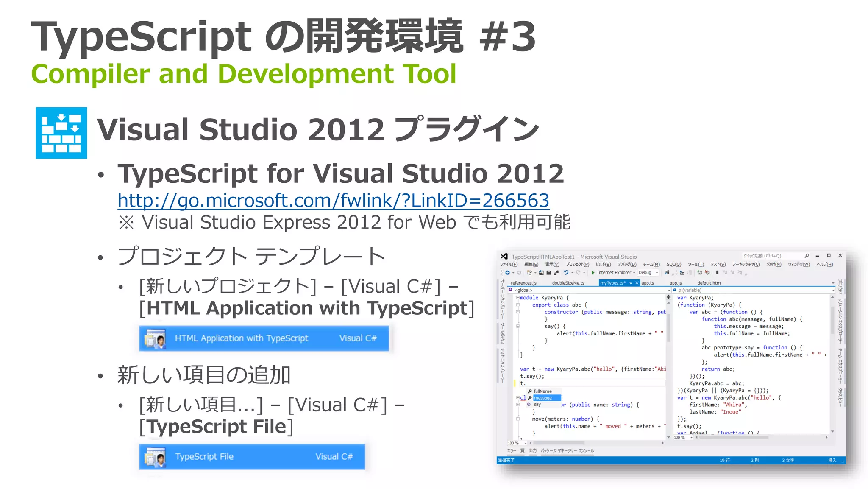Click the TypeScript File template icon
This screenshot has width=868, height=489.
click(x=155, y=458)
